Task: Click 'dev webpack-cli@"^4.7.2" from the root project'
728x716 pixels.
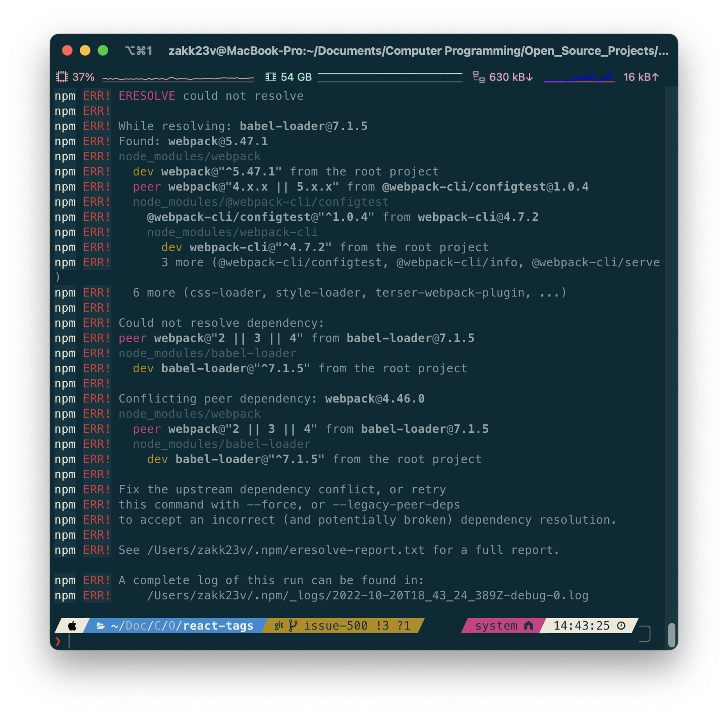Action: 325,247
